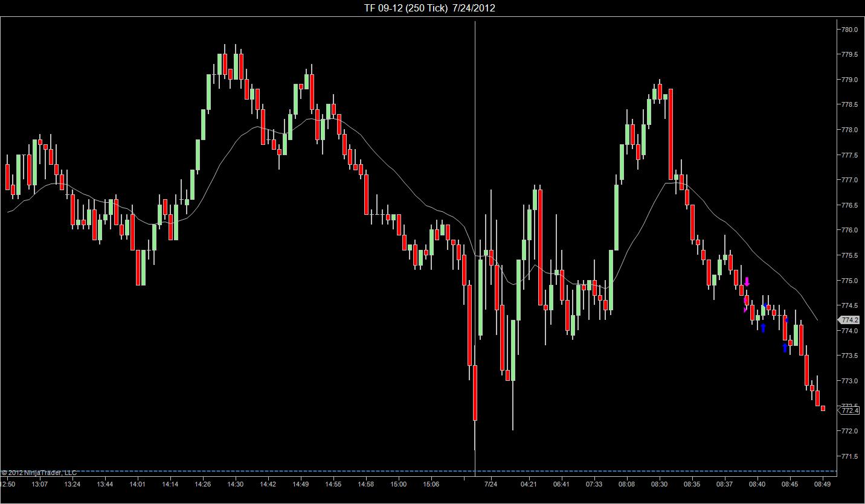Viewport: 865px width, 504px height.
Task: Click the 15:06 time axis label
Action: coord(431,484)
